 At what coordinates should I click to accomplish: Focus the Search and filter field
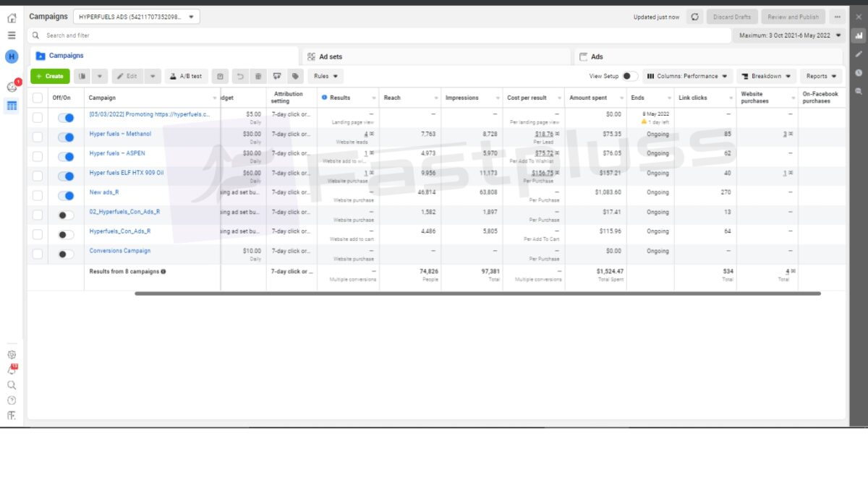(379, 35)
